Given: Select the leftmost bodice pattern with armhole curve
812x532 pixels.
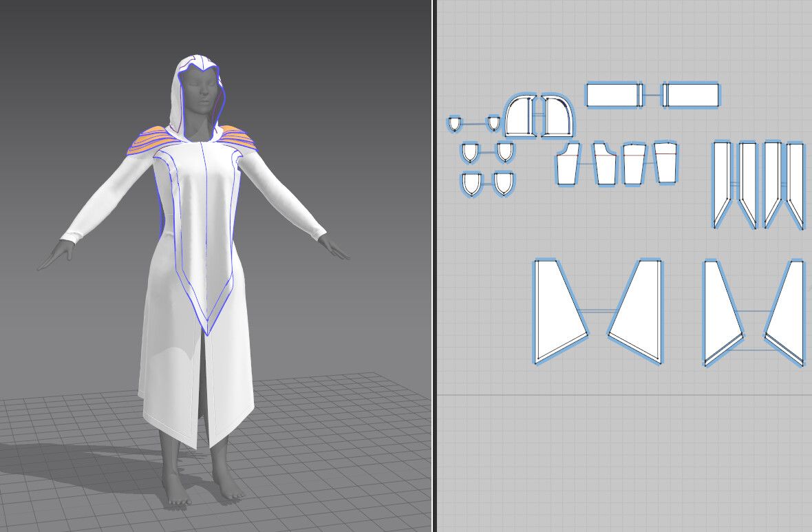Looking at the screenshot, I should tap(568, 164).
